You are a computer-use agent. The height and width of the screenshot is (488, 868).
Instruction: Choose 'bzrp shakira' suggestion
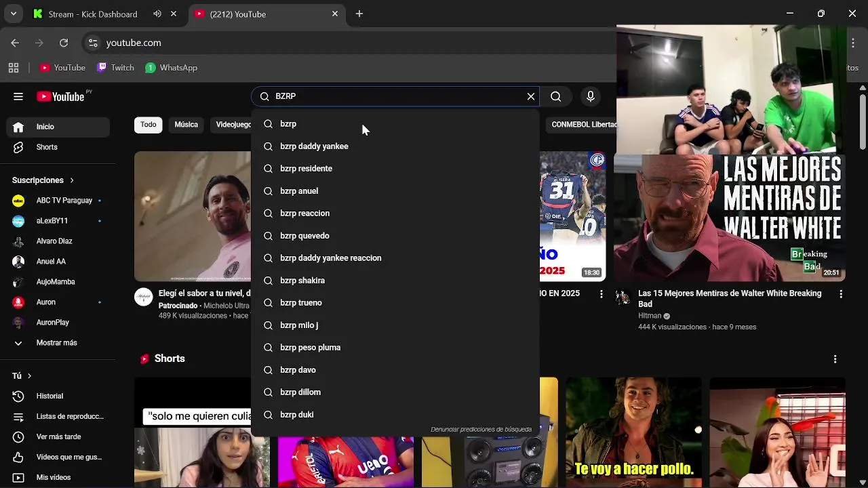pos(395,281)
